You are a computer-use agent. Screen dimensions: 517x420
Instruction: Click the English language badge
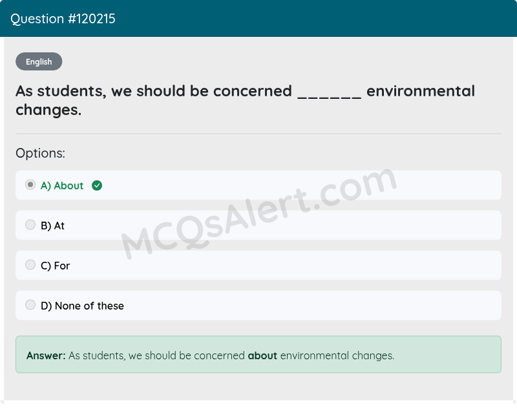39,61
